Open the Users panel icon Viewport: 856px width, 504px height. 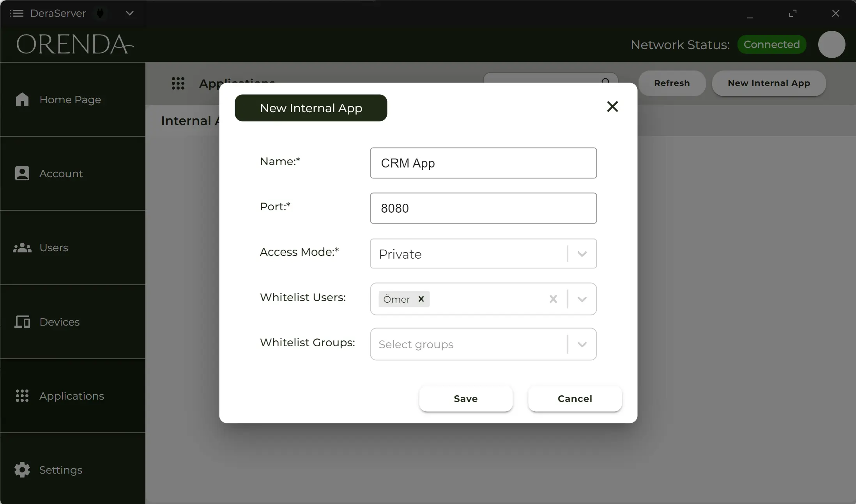[22, 248]
